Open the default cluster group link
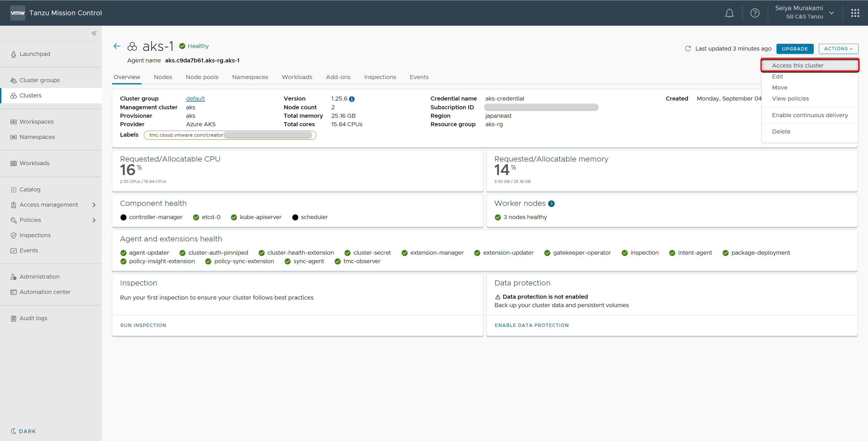This screenshot has height=441, width=868. (x=195, y=99)
